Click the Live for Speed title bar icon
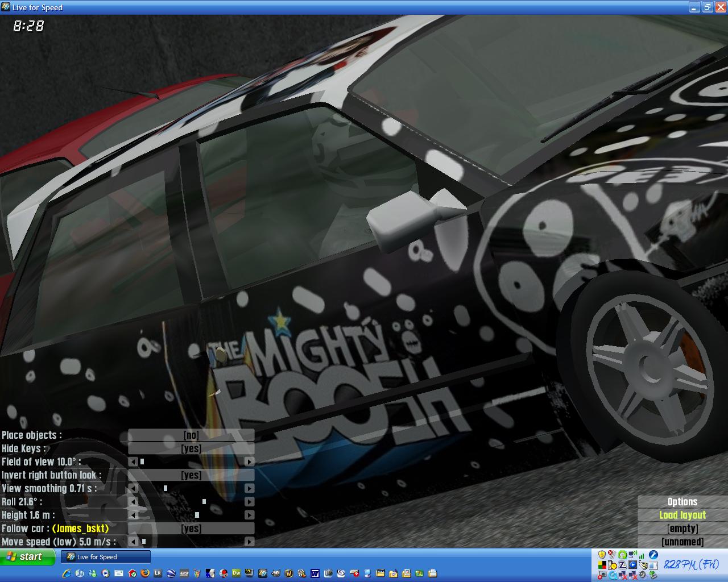728x582 pixels. pos(6,7)
